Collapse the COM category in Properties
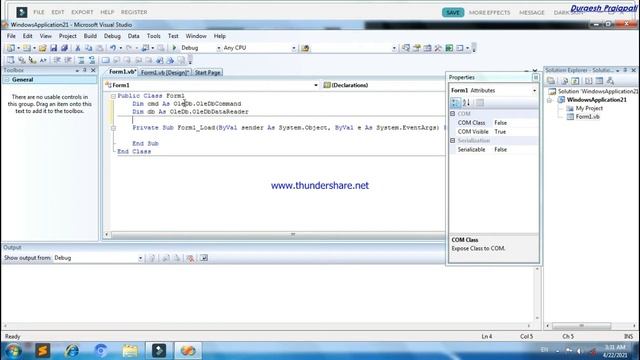Image resolution: width=640 pixels, height=360 pixels. tap(453, 113)
